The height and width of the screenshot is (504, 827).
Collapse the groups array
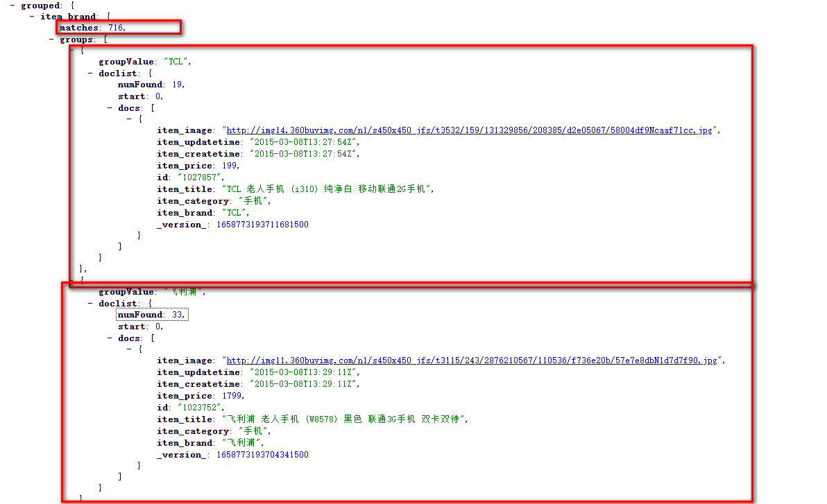52,40
